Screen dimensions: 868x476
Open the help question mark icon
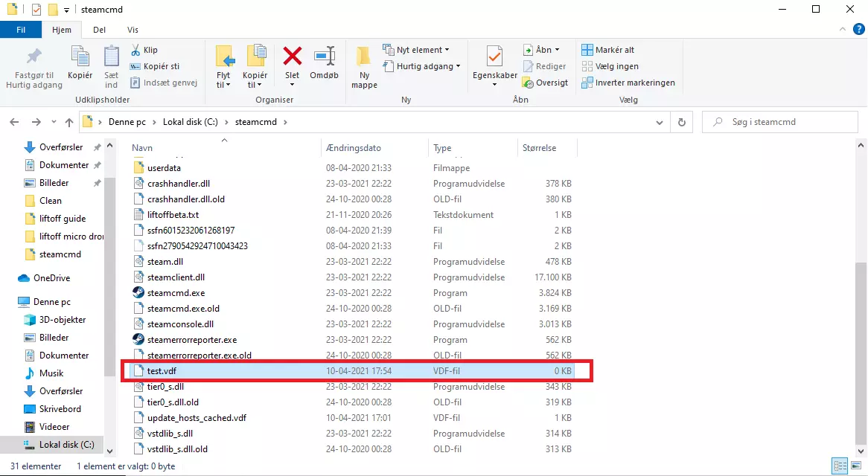(x=858, y=30)
